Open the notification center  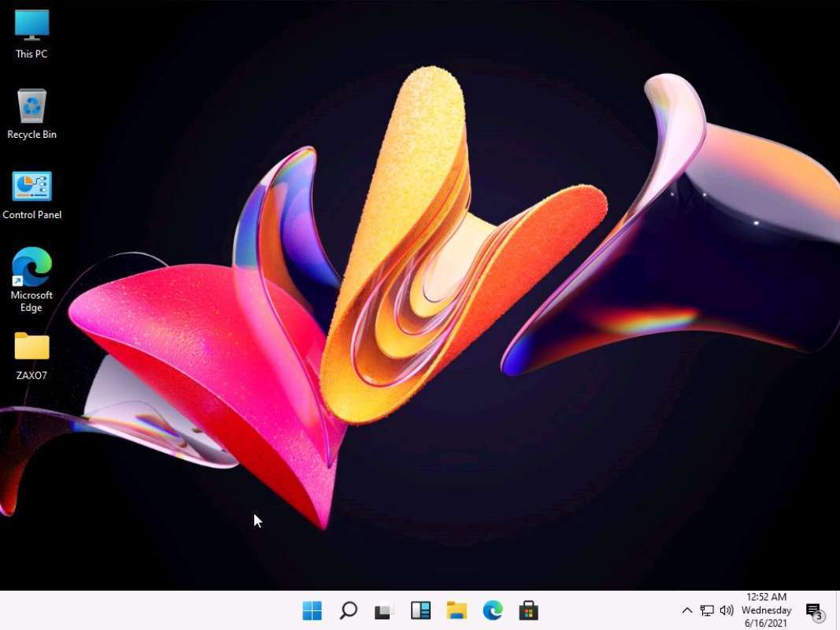pos(812,610)
